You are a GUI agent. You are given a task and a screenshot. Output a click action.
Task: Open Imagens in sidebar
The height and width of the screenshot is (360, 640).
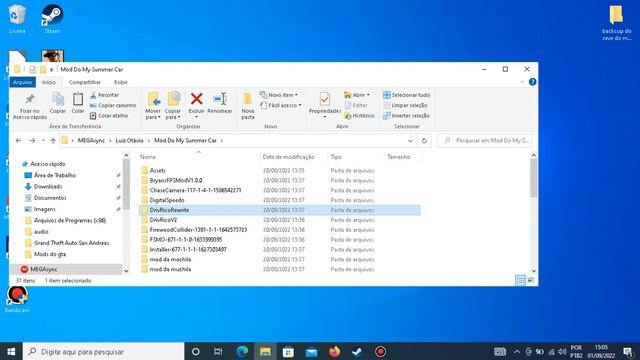(44, 209)
